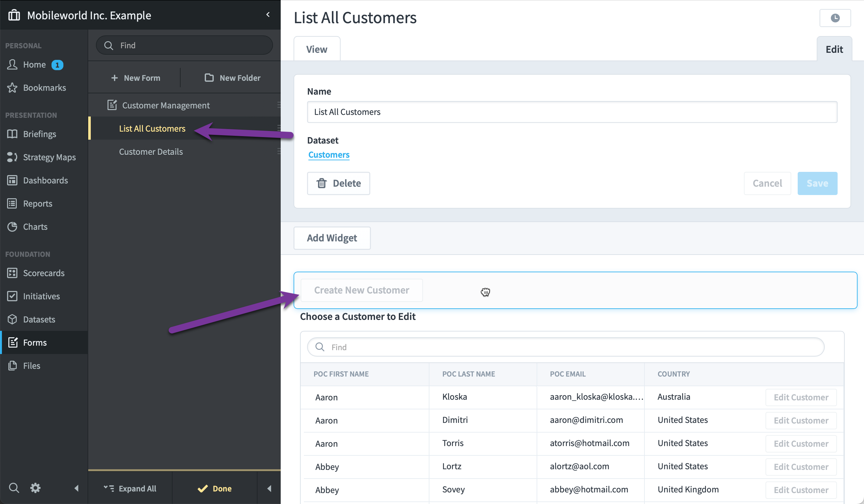Click the Home notification badge
The height and width of the screenshot is (504, 864).
pyautogui.click(x=57, y=65)
